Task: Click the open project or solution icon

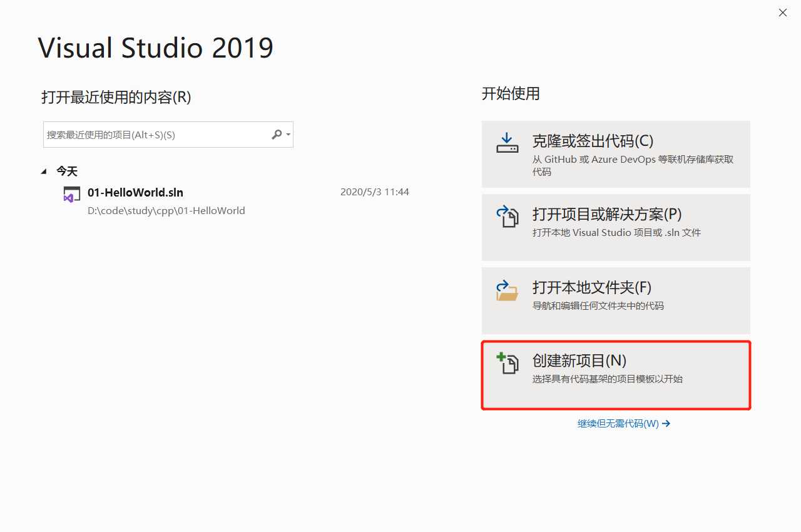Action: (508, 217)
